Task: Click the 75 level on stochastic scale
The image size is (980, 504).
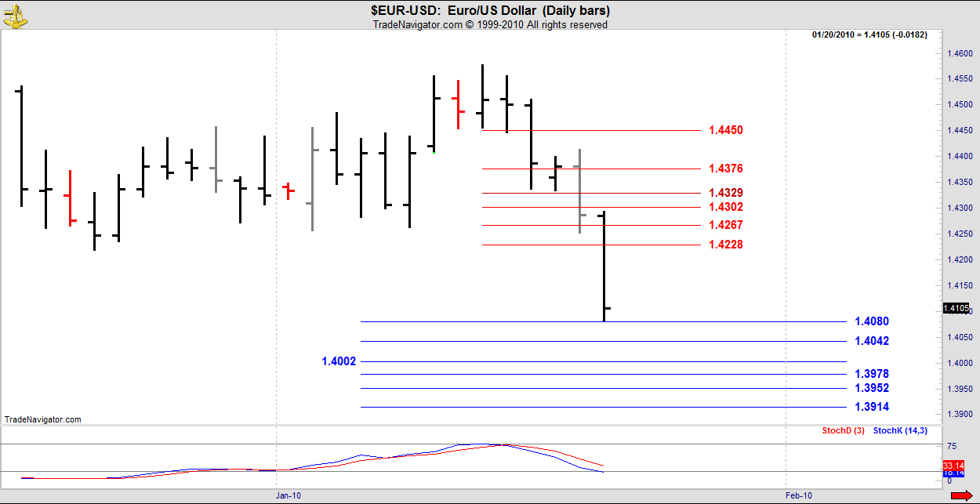Action: pyautogui.click(x=953, y=446)
